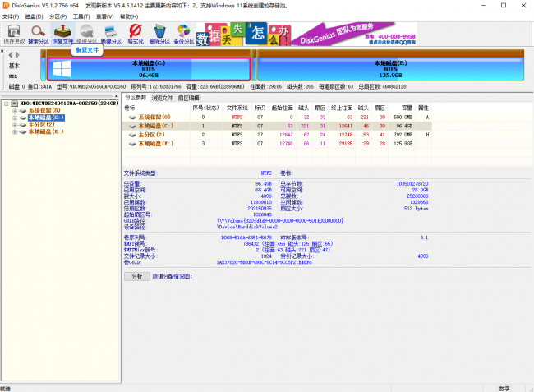Viewport: 534px width, 392px height.
Task: Click the 文件系统 column header
Action: (x=237, y=108)
